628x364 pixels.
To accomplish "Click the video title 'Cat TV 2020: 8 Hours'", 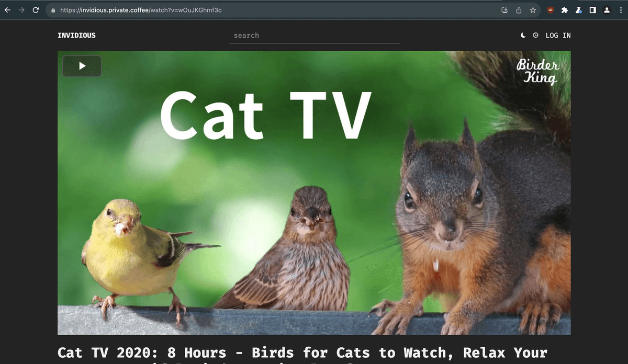I will coord(302,353).
